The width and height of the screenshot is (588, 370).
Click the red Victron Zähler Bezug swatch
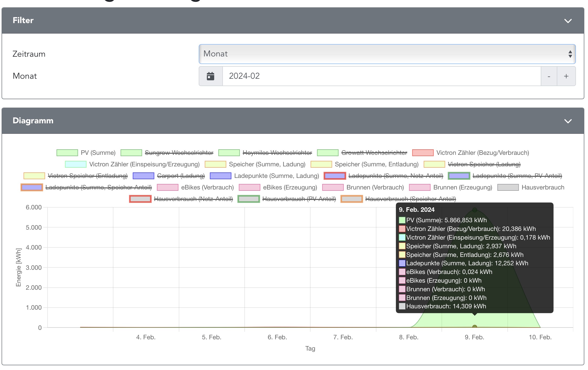[x=422, y=153]
